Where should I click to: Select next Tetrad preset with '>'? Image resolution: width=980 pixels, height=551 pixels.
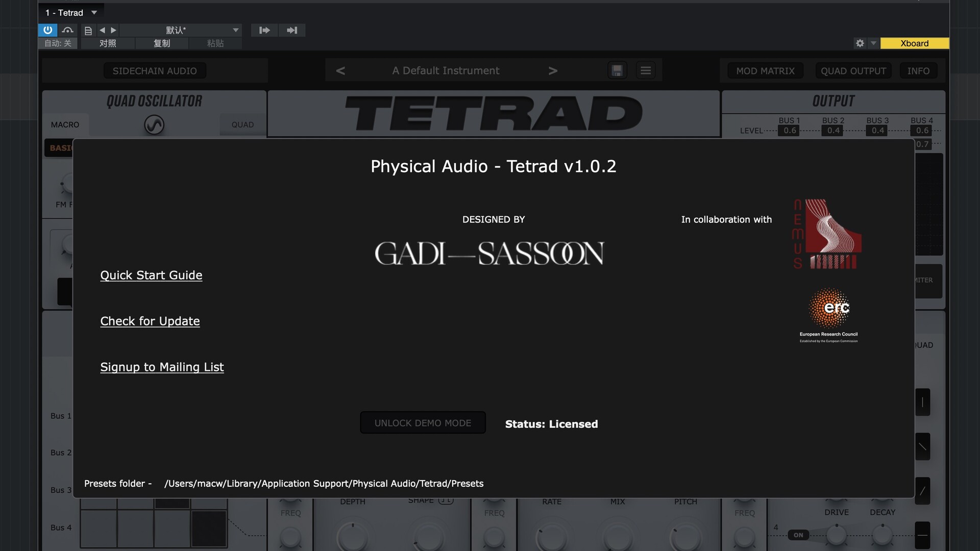pyautogui.click(x=553, y=71)
